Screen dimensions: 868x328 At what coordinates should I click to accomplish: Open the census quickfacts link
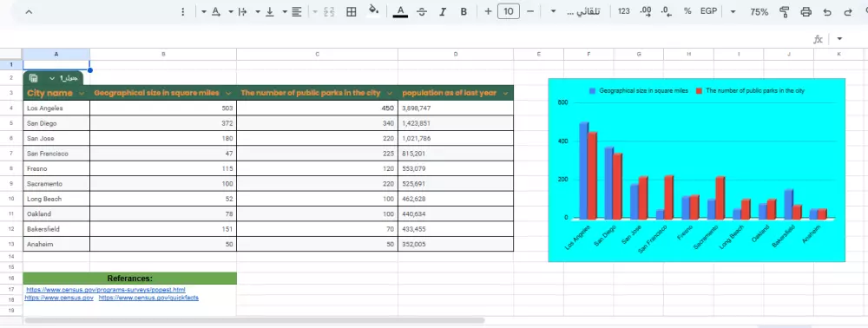(148, 298)
